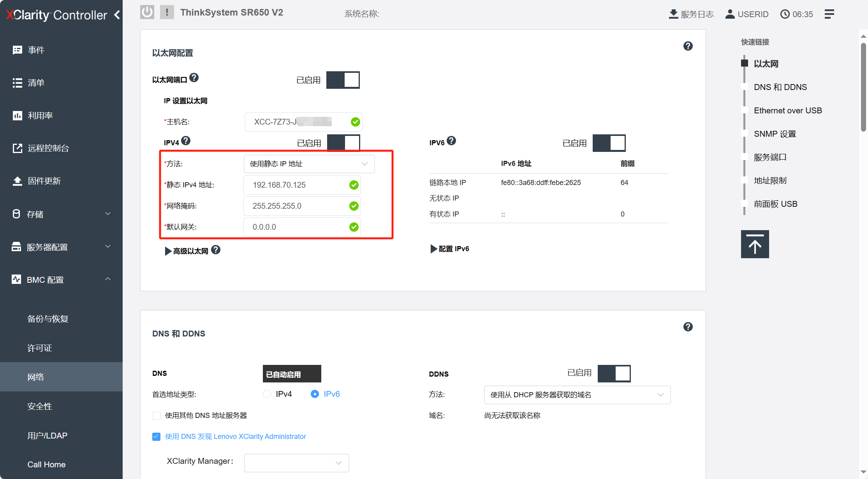Screen dimensions: 868x479
Task: Jump to 以太网 quick link
Action: [766, 64]
